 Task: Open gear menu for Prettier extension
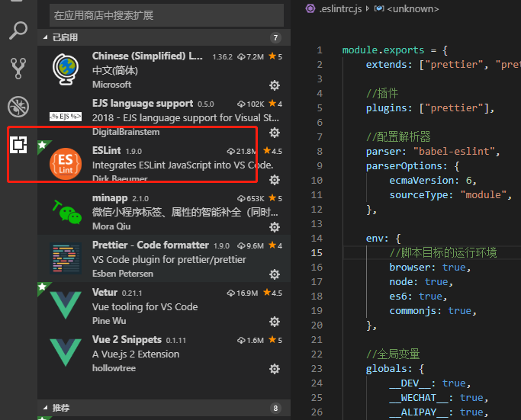[275, 274]
